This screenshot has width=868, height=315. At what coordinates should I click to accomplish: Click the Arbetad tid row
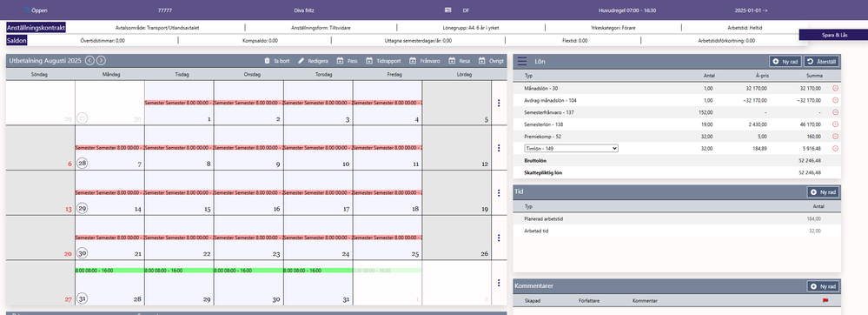(x=677, y=231)
